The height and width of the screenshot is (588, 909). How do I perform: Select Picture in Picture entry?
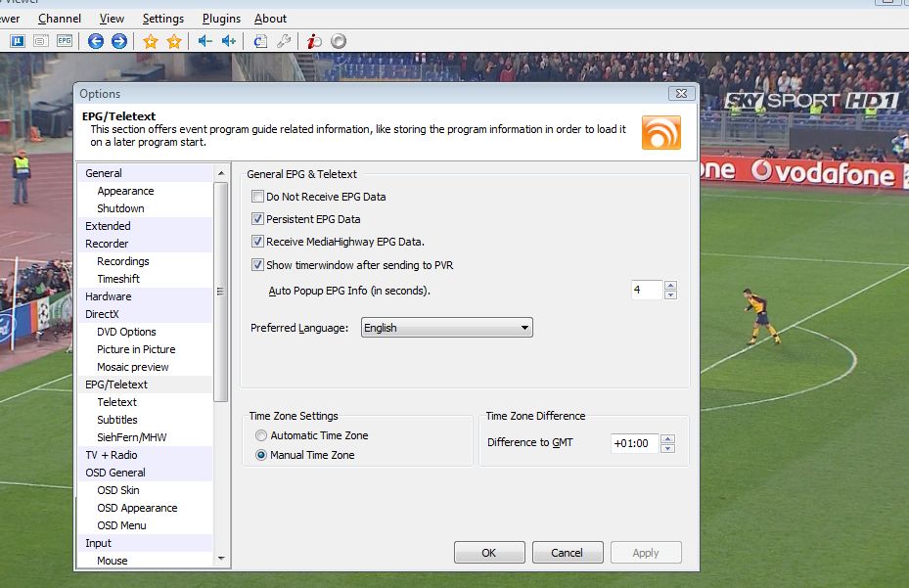click(x=136, y=349)
